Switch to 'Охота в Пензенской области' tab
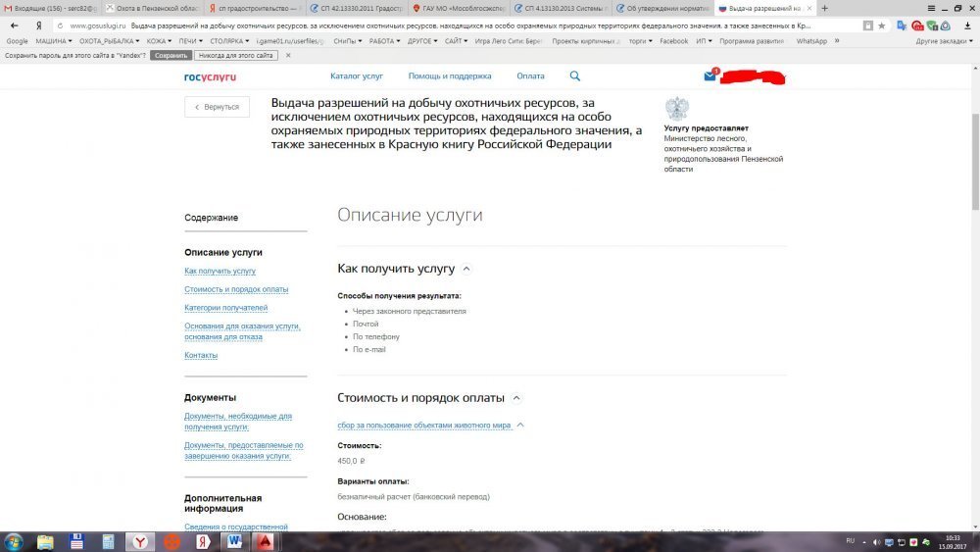The width and height of the screenshot is (980, 552). [153, 8]
